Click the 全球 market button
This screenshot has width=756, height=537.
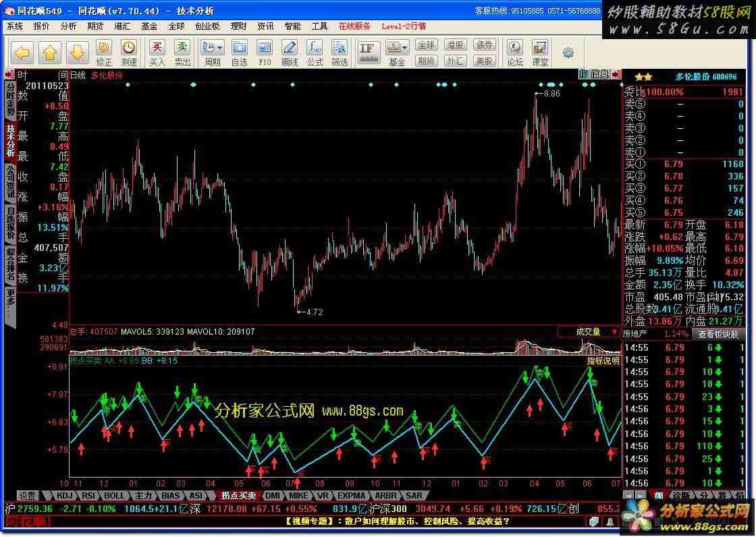click(426, 45)
